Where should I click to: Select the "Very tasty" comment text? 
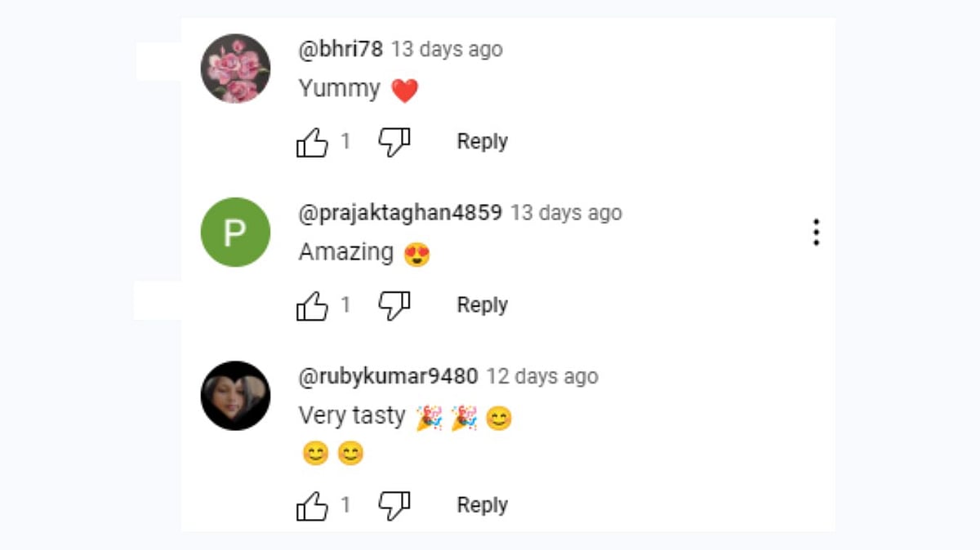[x=352, y=416]
